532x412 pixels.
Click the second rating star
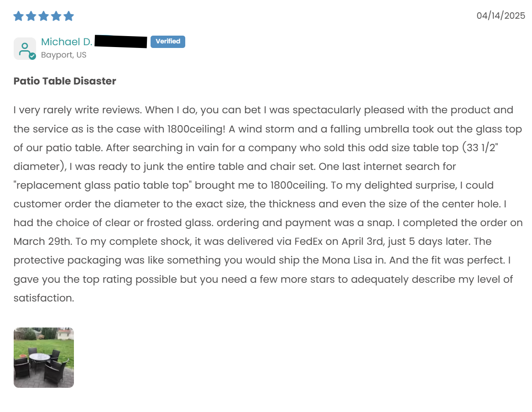click(x=31, y=16)
